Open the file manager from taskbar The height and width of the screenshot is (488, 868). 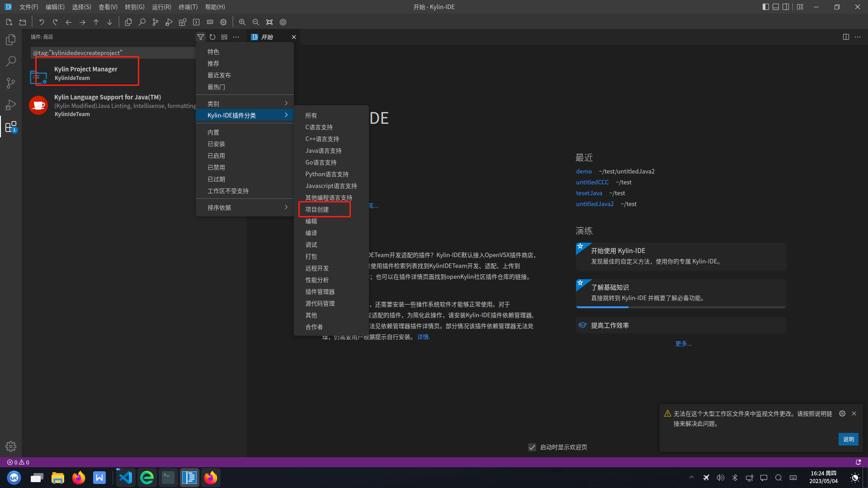click(x=57, y=478)
